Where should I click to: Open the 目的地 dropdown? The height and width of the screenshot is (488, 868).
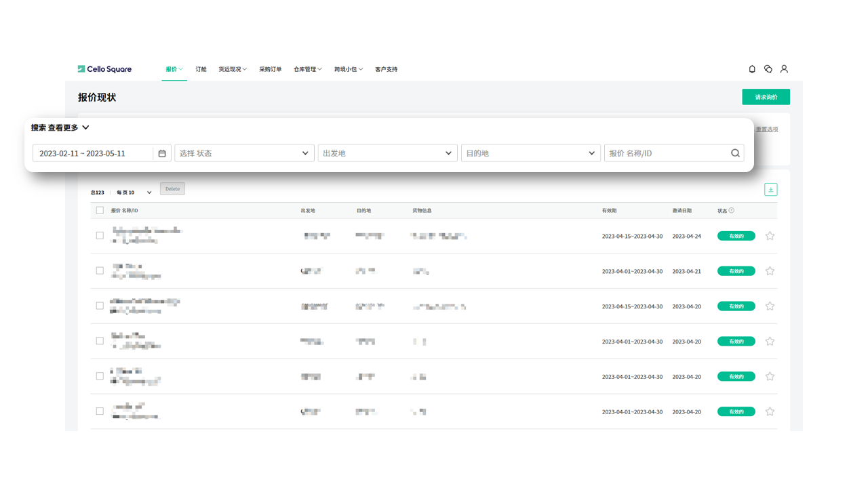tap(530, 153)
